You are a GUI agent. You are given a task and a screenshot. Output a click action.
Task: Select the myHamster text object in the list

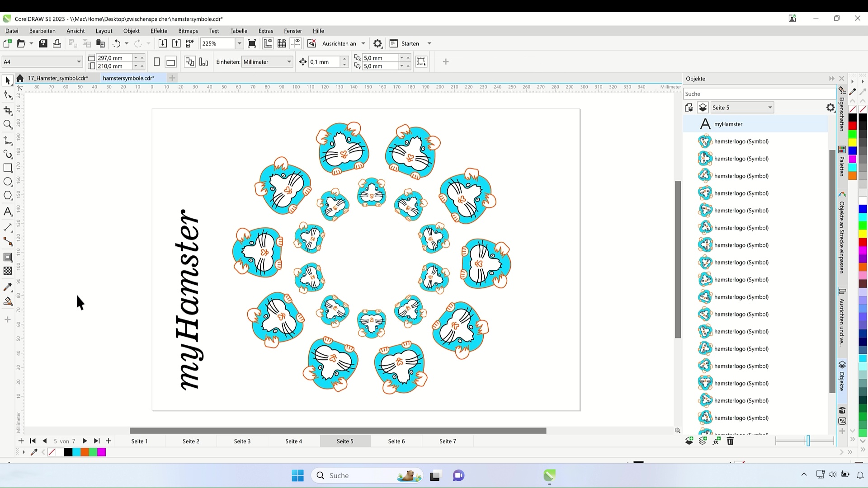[728, 124]
